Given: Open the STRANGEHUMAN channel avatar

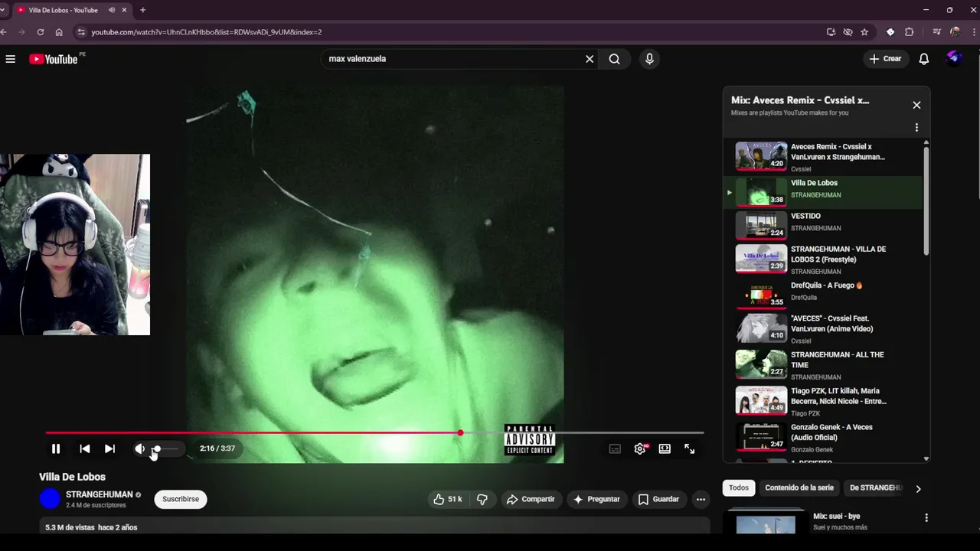Looking at the screenshot, I should [x=50, y=499].
